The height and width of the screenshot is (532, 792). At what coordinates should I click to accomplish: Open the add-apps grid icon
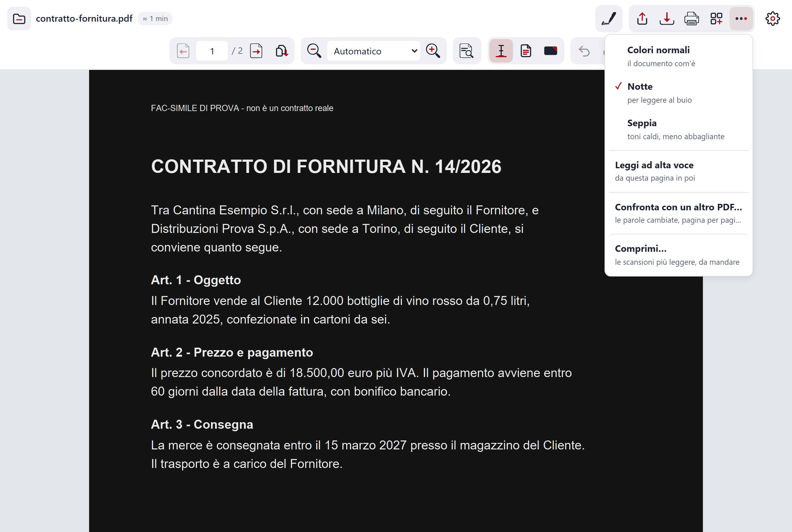pos(716,19)
